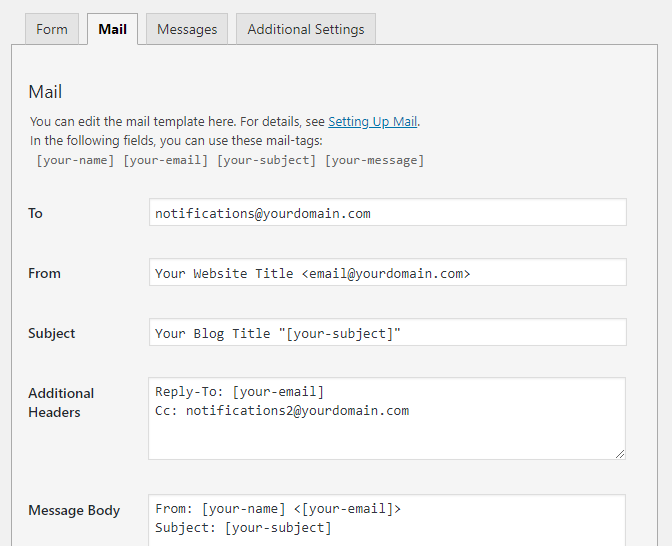Select the Mail tab
This screenshot has width=672, height=546.
coord(112,29)
